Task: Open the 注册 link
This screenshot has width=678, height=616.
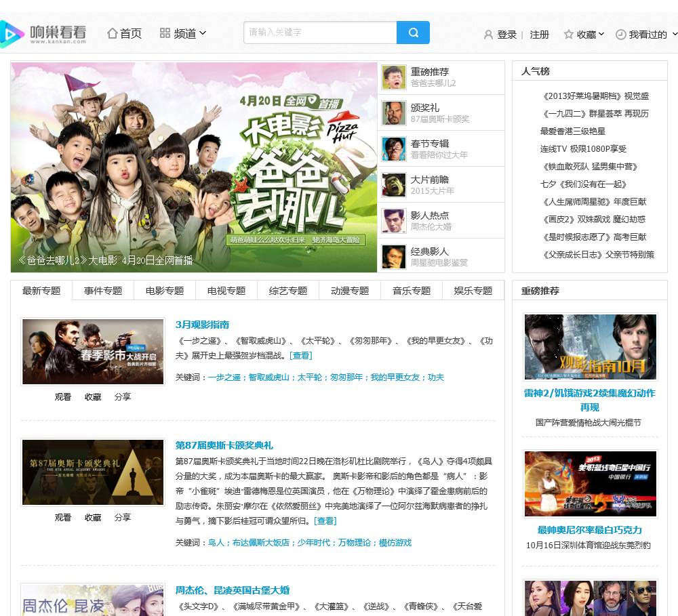Action: pyautogui.click(x=539, y=35)
